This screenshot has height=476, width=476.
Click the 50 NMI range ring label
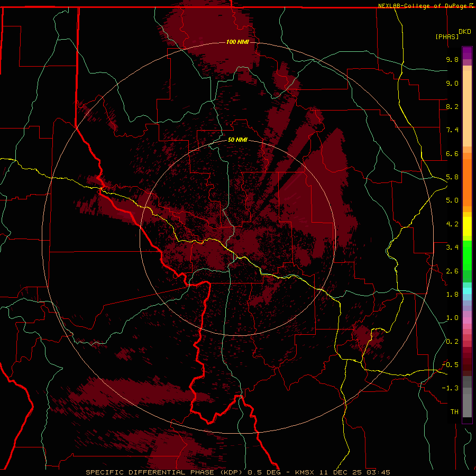(x=237, y=140)
